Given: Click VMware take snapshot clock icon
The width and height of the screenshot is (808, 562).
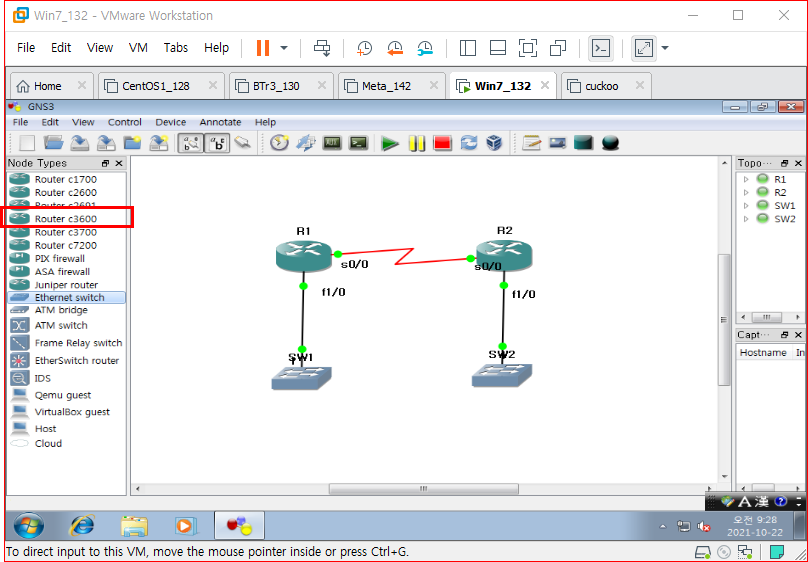Looking at the screenshot, I should 364,48.
